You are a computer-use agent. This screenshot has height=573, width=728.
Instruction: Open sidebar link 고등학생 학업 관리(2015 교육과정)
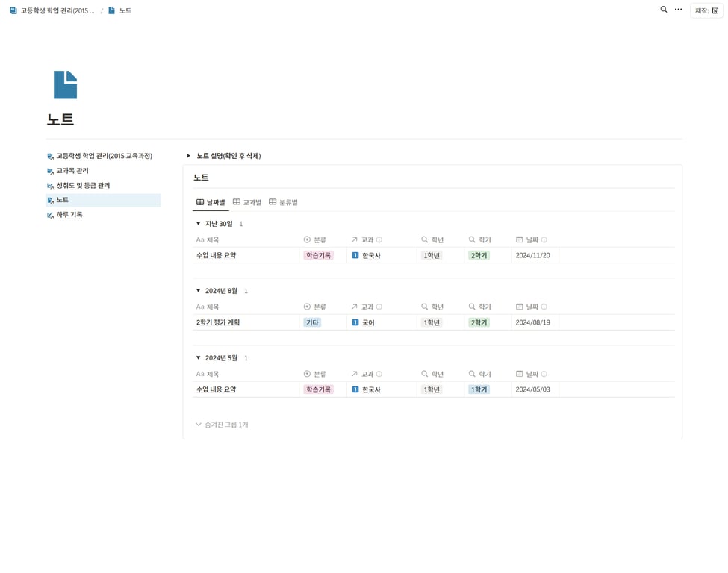tap(100, 156)
